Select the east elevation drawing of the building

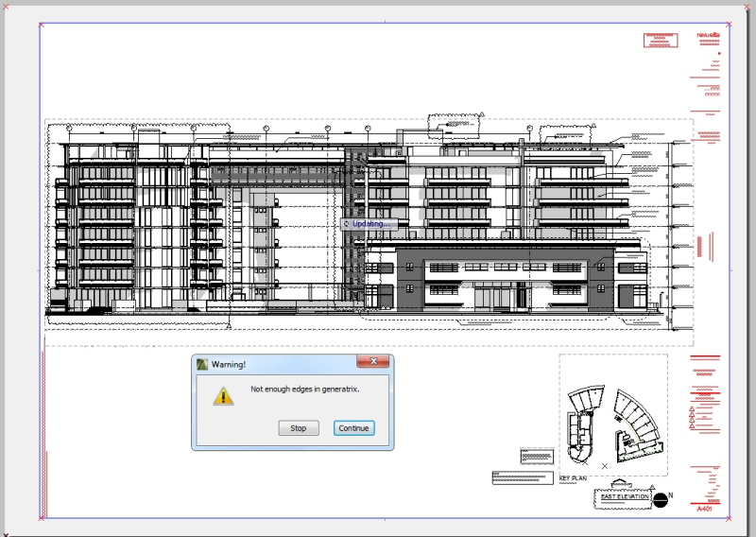369,232
